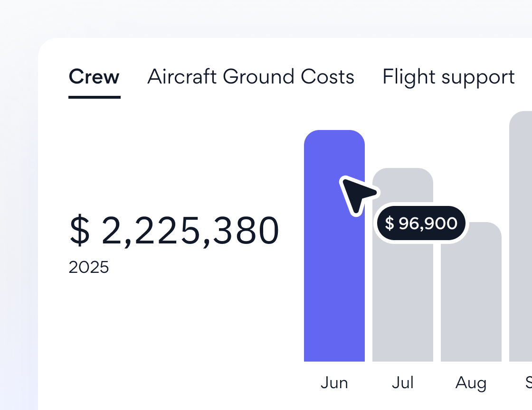The height and width of the screenshot is (410, 532).
Task: Click the $ 96,900 tooltip badge
Action: (x=421, y=224)
